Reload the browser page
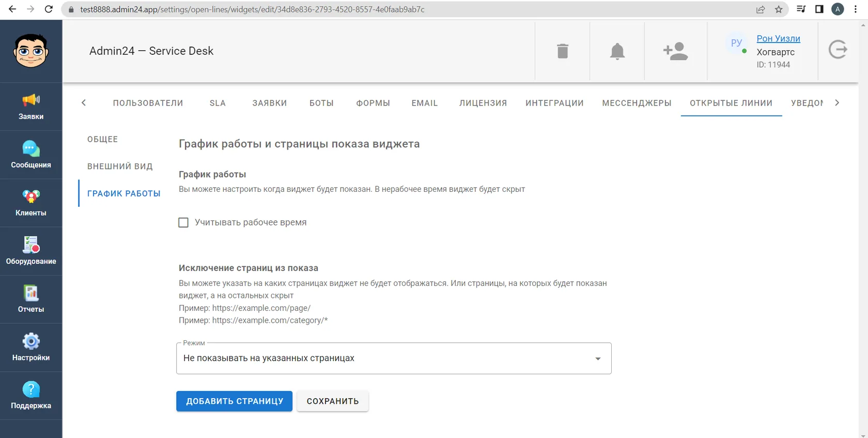868x438 pixels. (49, 9)
